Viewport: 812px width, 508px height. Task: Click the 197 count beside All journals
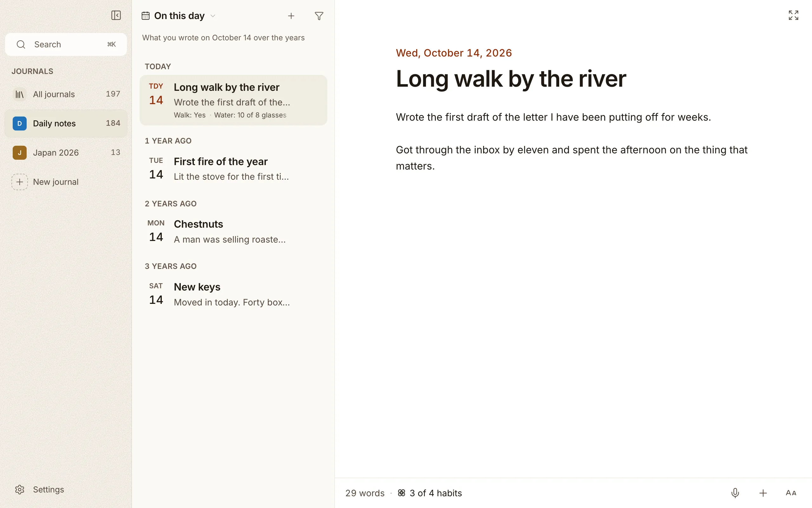click(x=113, y=94)
